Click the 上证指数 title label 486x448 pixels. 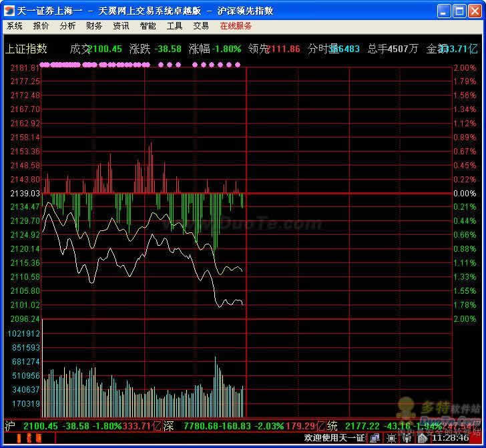(26, 49)
